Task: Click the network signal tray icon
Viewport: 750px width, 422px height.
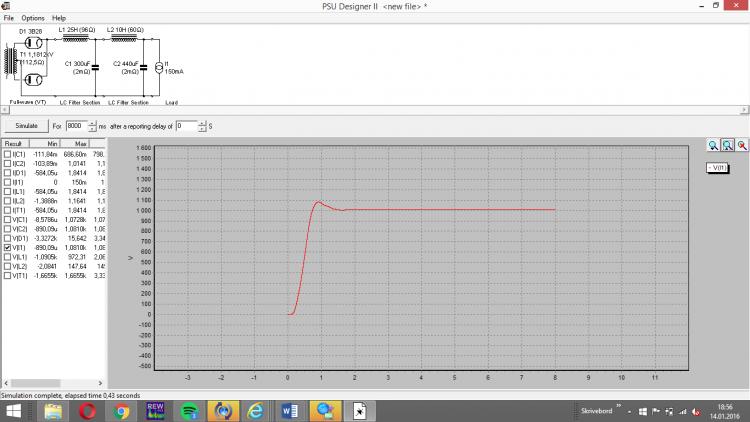Action: tap(683, 411)
